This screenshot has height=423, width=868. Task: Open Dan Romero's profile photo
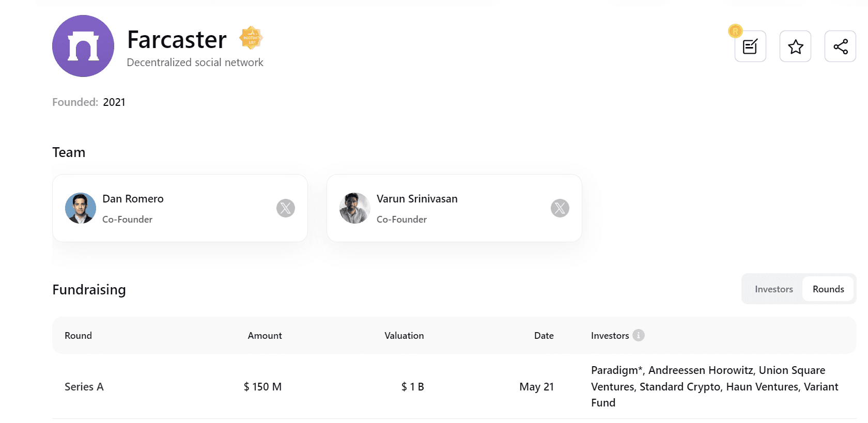coord(81,208)
